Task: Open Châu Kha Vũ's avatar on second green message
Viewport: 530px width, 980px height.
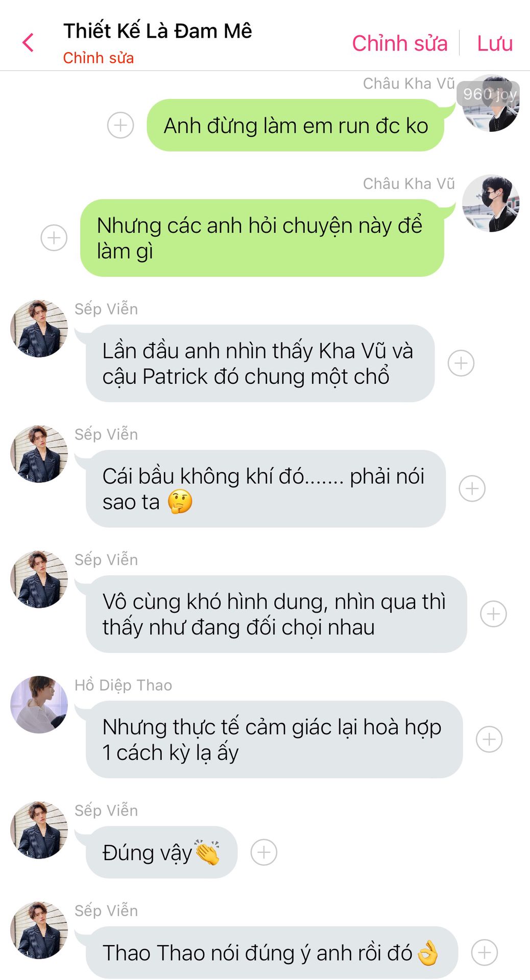Action: pyautogui.click(x=491, y=204)
